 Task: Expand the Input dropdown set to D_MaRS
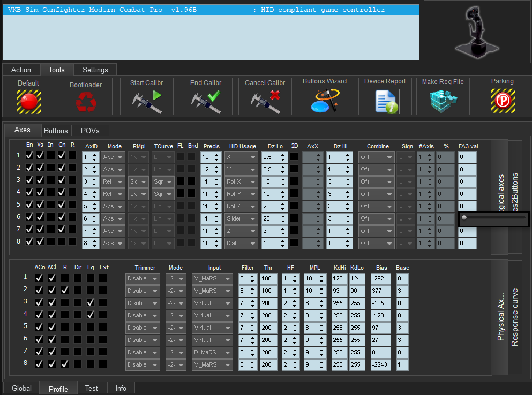212,352
